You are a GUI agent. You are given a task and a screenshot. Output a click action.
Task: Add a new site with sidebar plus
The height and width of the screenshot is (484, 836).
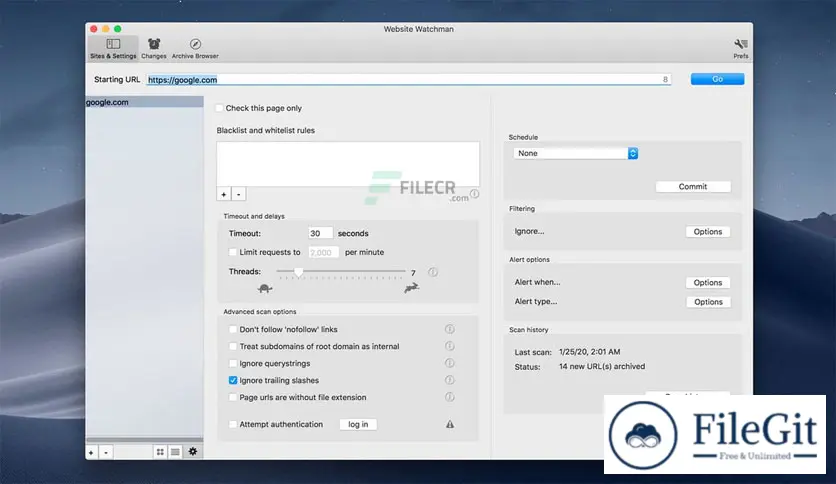pos(91,453)
